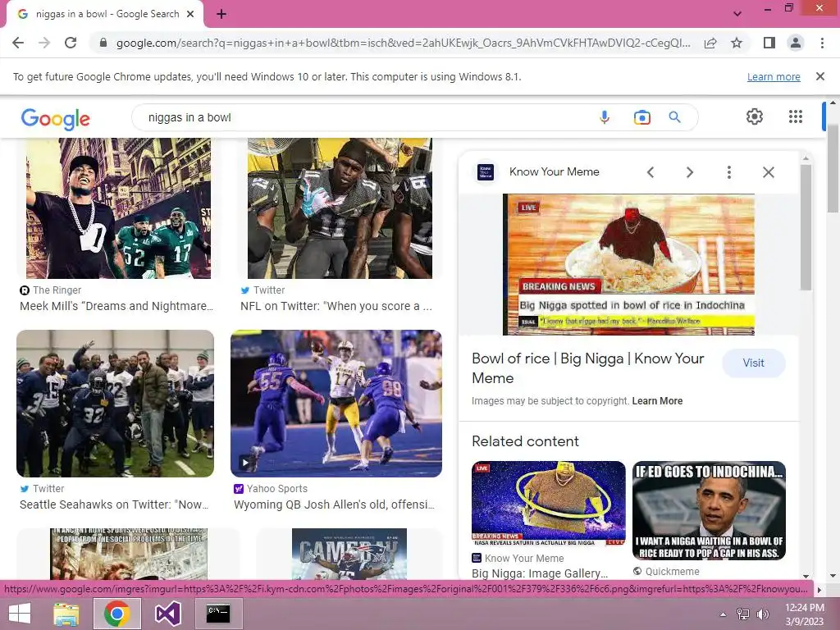Open the "If Ed goes to Indochina" thumbnail
This screenshot has width=840, height=630.
point(709,510)
